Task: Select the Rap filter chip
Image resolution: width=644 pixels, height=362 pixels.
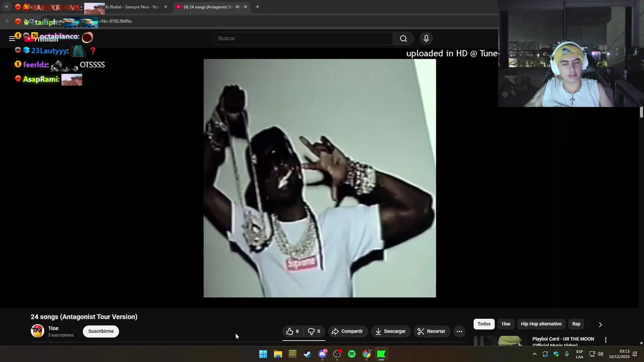Action: click(x=576, y=324)
